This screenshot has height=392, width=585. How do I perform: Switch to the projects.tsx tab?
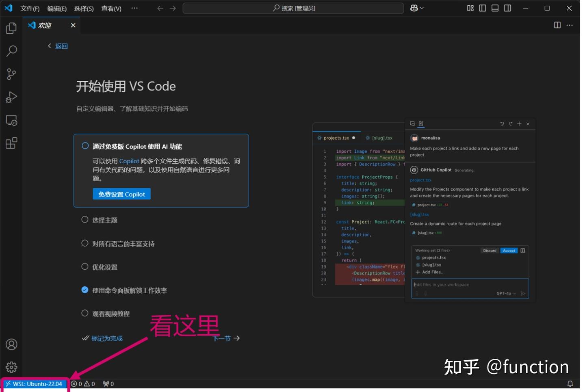pos(336,138)
